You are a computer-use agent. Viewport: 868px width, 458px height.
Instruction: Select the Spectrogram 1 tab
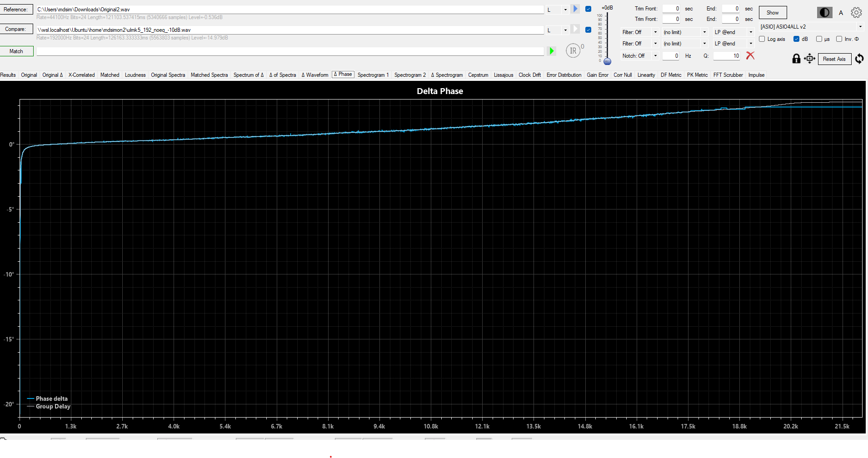[373, 75]
